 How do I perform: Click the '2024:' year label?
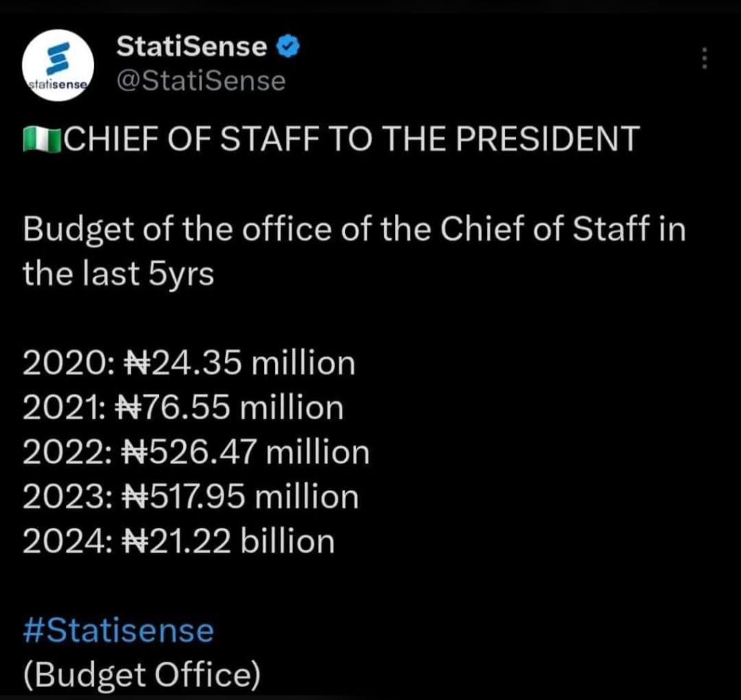point(66,541)
